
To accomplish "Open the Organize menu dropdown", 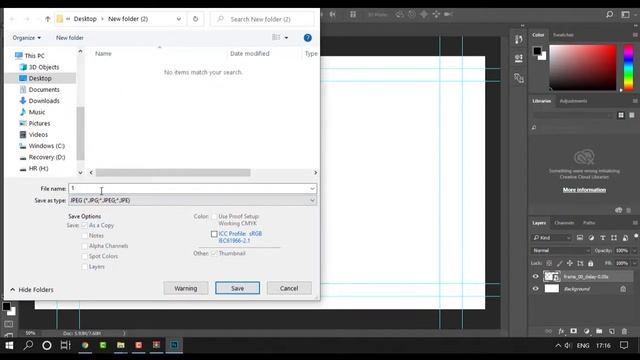I will click(x=27, y=38).
